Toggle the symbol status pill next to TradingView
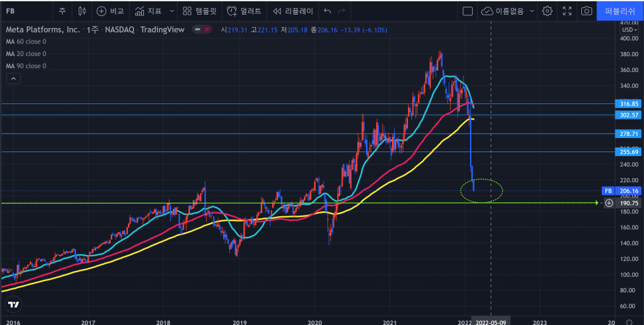The image size is (644, 325). pyautogui.click(x=202, y=29)
